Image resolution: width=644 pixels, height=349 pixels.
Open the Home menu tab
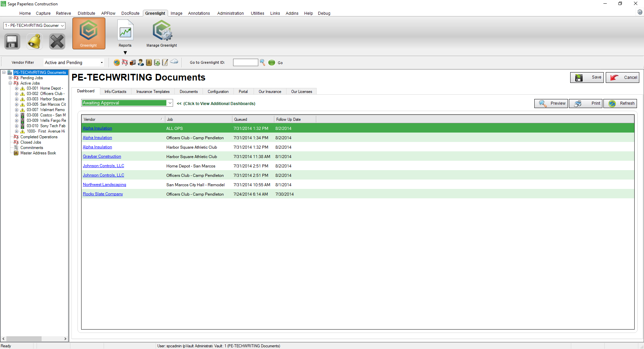pyautogui.click(x=25, y=13)
